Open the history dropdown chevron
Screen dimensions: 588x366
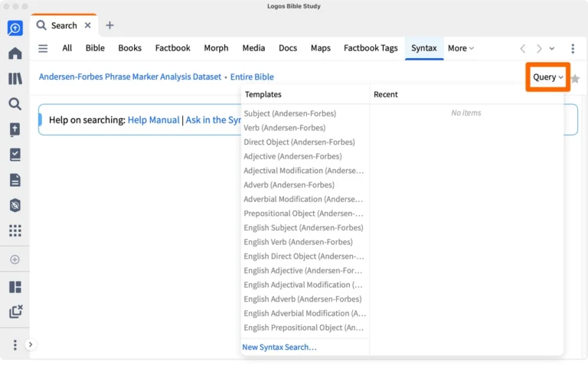[551, 48]
